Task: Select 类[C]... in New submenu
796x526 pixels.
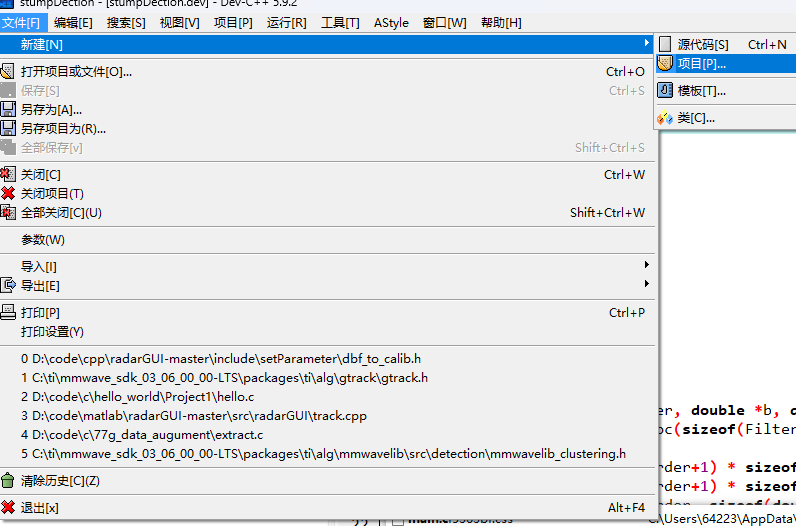Action: pyautogui.click(x=726, y=118)
